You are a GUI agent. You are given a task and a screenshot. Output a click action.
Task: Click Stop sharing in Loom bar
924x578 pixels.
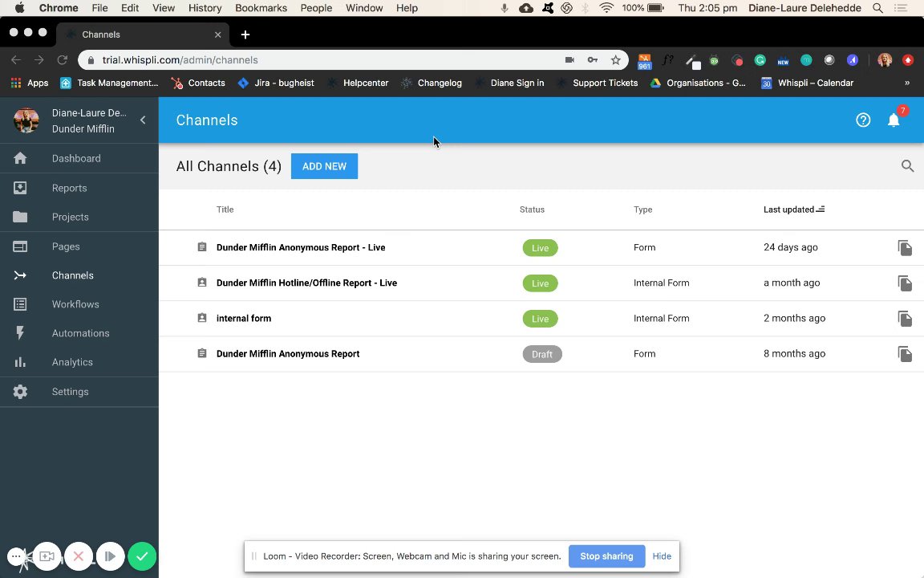click(606, 556)
